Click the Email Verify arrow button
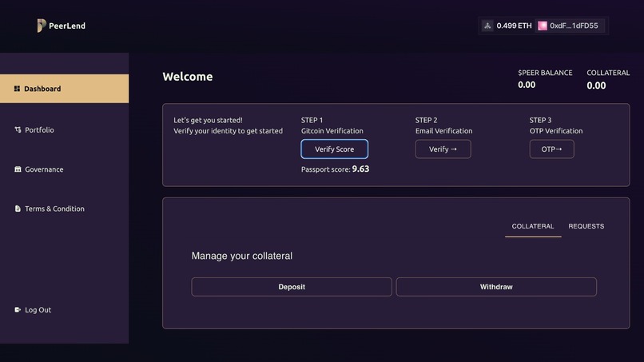This screenshot has height=362, width=644. pos(443,149)
